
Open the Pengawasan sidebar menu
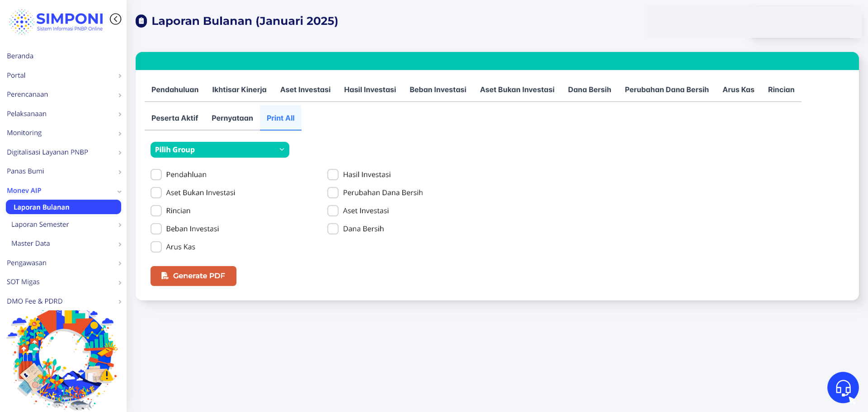point(27,263)
